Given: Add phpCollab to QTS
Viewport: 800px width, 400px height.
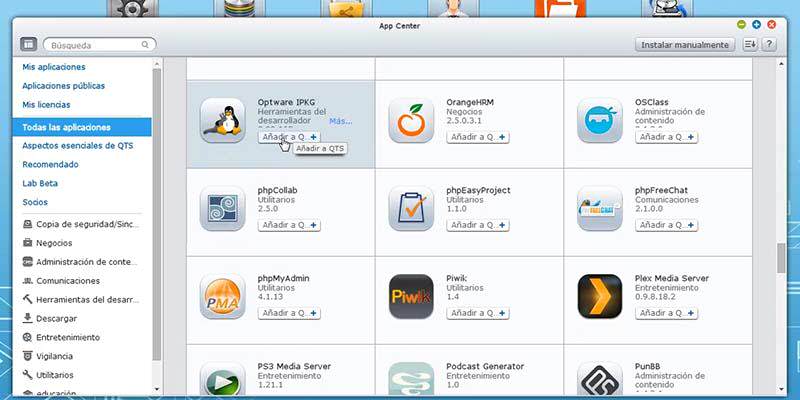Looking at the screenshot, I should click(289, 225).
